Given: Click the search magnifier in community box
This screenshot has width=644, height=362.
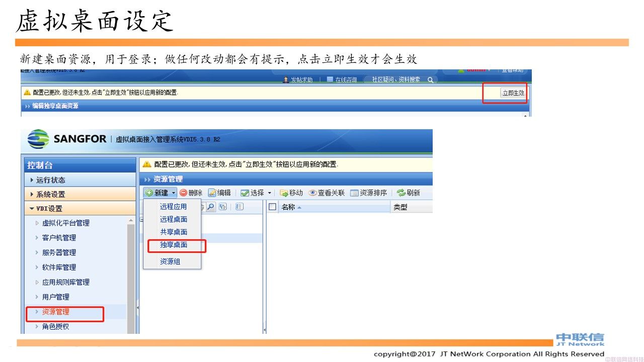Looking at the screenshot, I should (431, 80).
